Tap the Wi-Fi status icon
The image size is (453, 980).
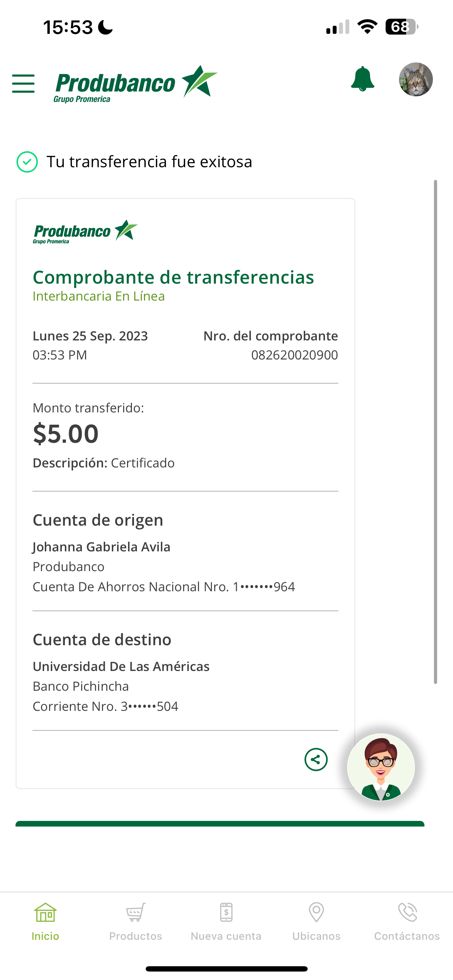[x=367, y=27]
